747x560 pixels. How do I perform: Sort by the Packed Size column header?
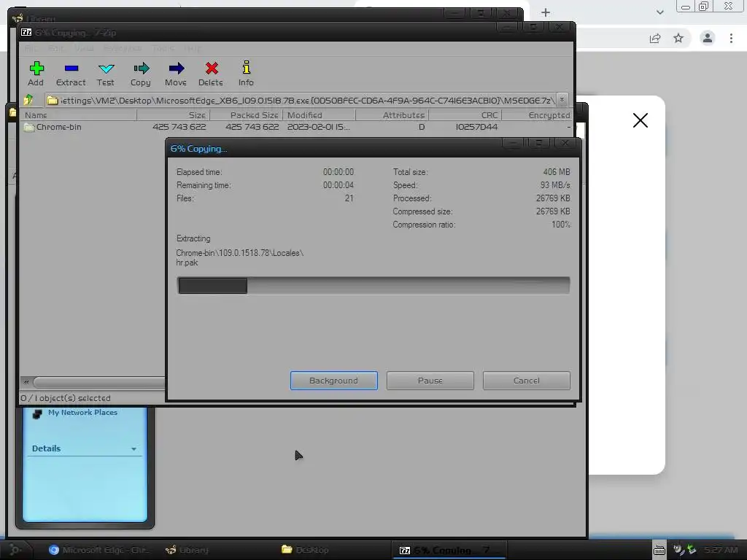pyautogui.click(x=247, y=115)
